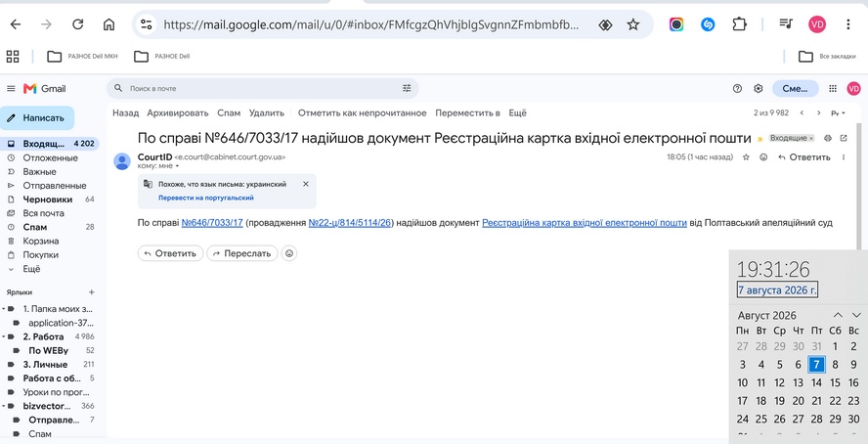Click Архивировать in mail toolbar
The height and width of the screenshot is (444, 868).
(x=178, y=112)
